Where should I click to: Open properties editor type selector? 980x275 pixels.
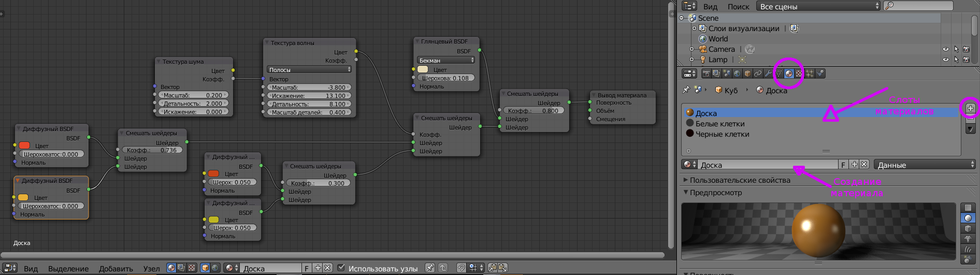[689, 74]
